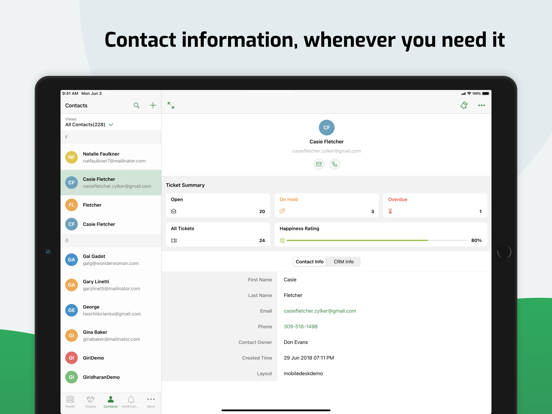Switch to the Contact Info segment
The image size is (552, 414).
click(309, 262)
